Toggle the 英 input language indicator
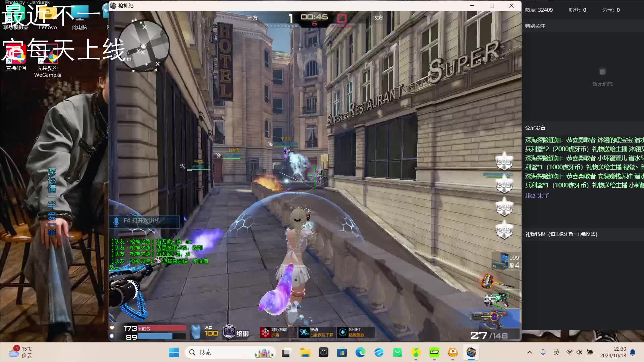Viewport: 644px width, 362px height. 556,352
